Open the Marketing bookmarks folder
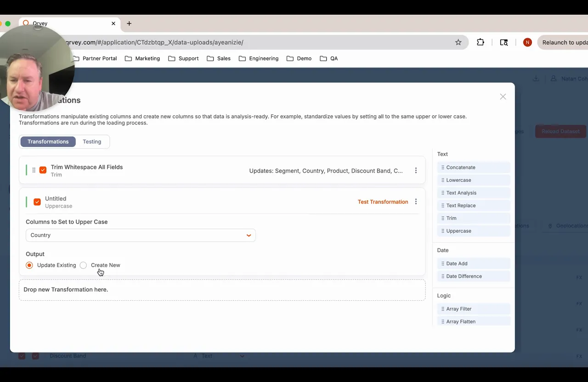 click(x=142, y=58)
